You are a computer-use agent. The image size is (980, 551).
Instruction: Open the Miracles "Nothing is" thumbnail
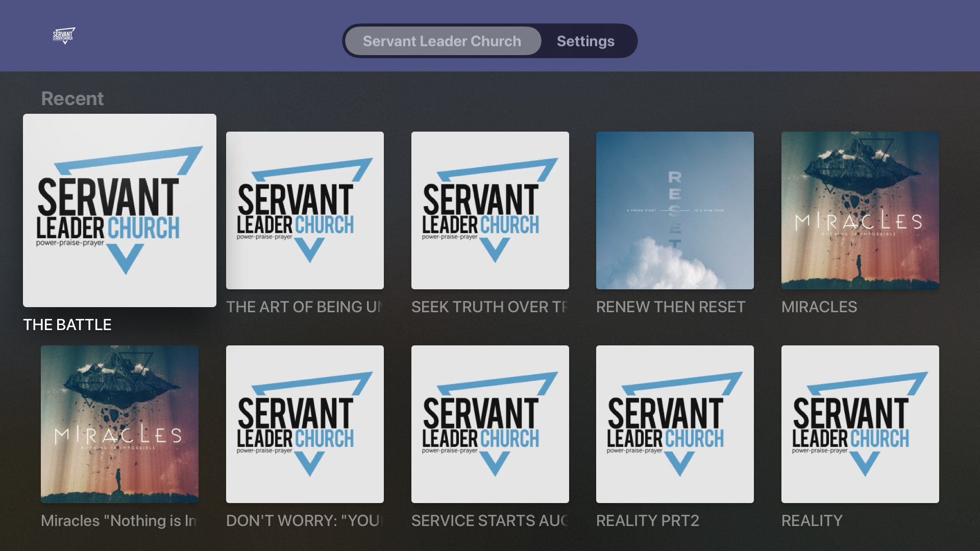click(x=119, y=424)
